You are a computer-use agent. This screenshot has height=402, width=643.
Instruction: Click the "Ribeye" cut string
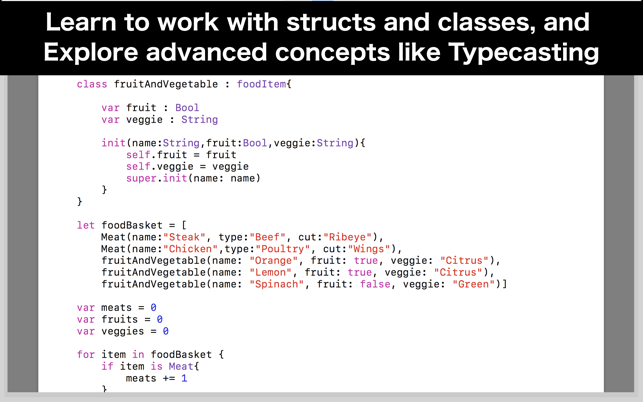347,237
